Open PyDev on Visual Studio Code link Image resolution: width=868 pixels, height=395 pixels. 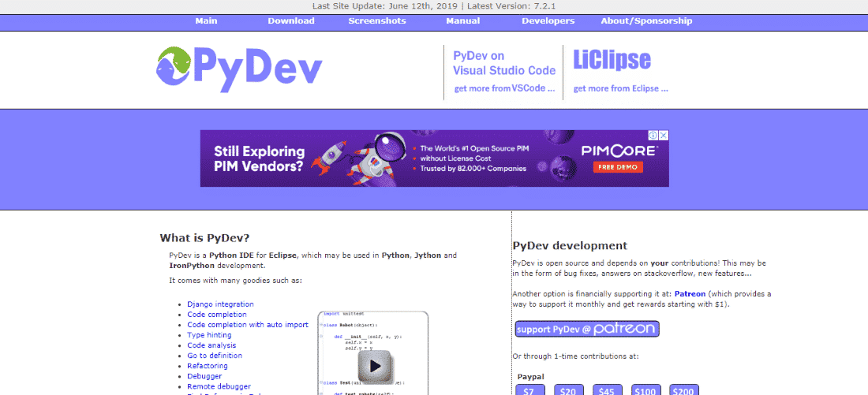coord(504,63)
